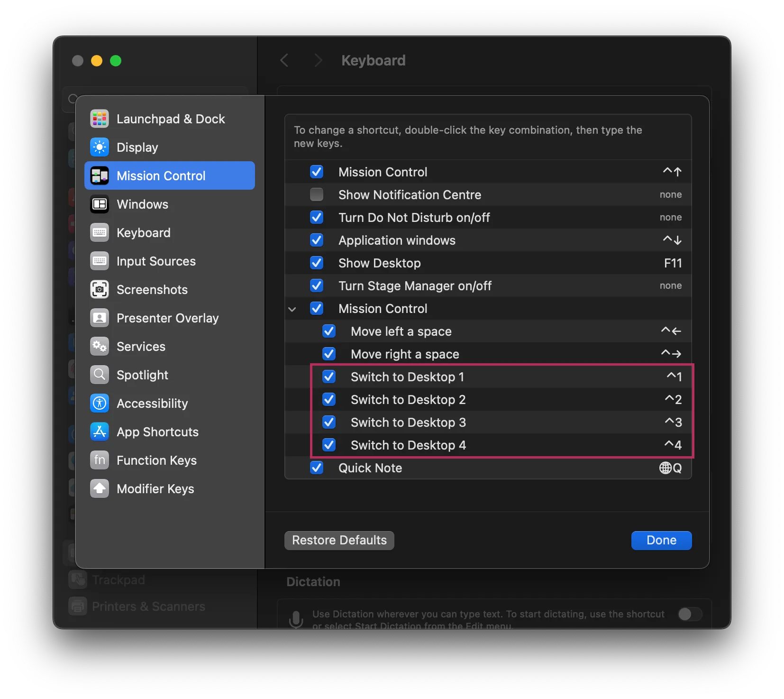Select the Windows settings icon
Viewport: 784px width, 699px height.
pyautogui.click(x=100, y=204)
